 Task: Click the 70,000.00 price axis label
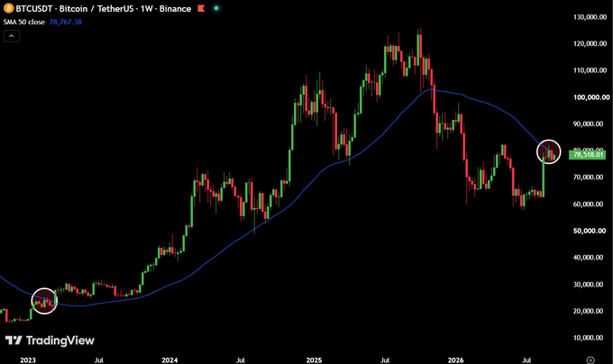588,177
